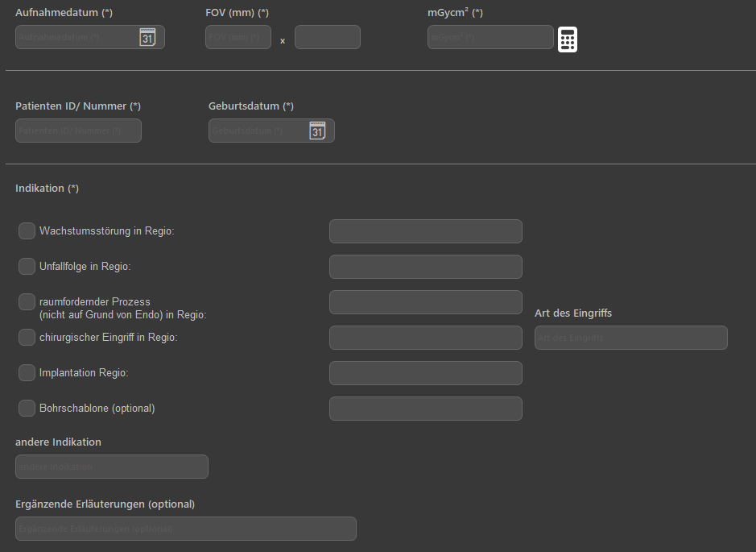Image resolution: width=756 pixels, height=552 pixels.
Task: Click the second FOV field after the x
Action: point(327,38)
